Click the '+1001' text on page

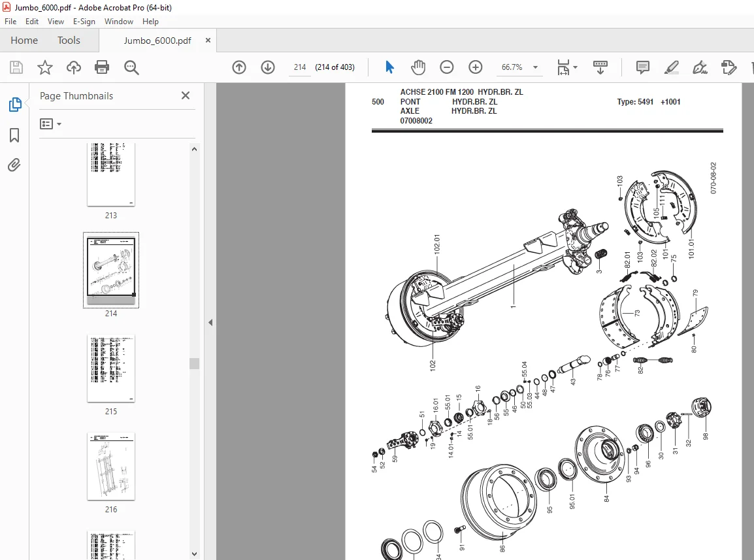(670, 102)
